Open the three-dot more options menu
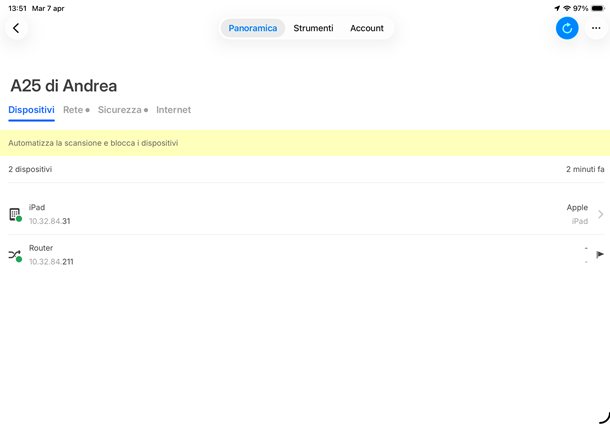This screenshot has width=610, height=426. point(596,28)
